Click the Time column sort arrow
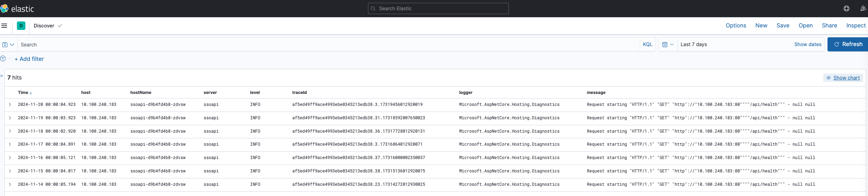 coord(31,93)
